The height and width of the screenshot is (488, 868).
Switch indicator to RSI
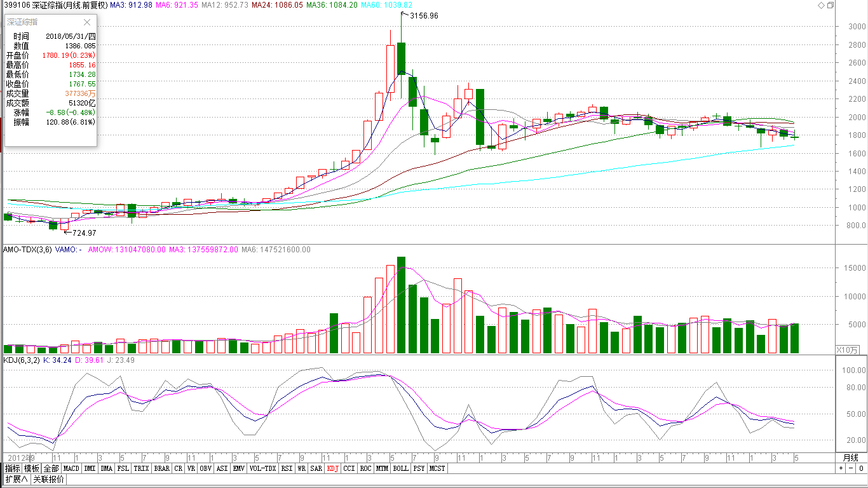point(287,468)
